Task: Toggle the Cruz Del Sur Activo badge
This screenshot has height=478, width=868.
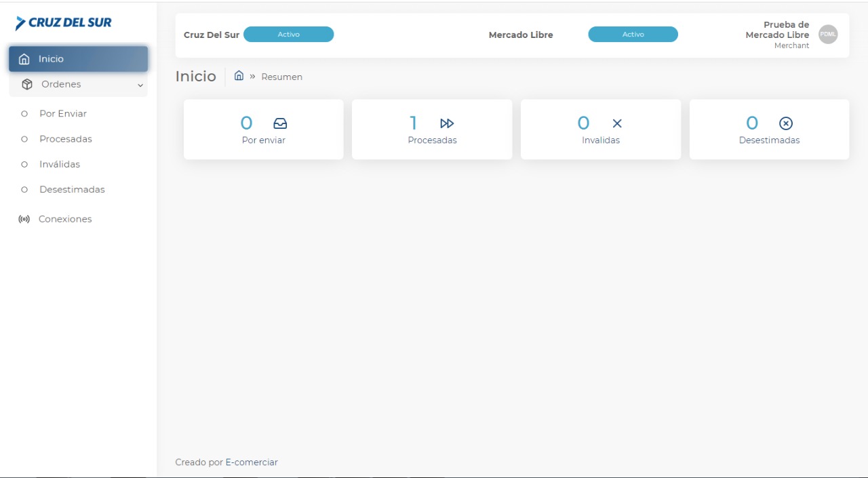Action: click(288, 35)
